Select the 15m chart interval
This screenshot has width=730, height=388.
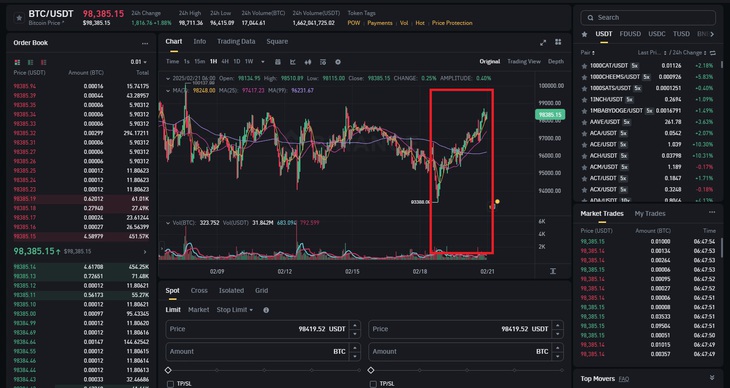coord(199,61)
